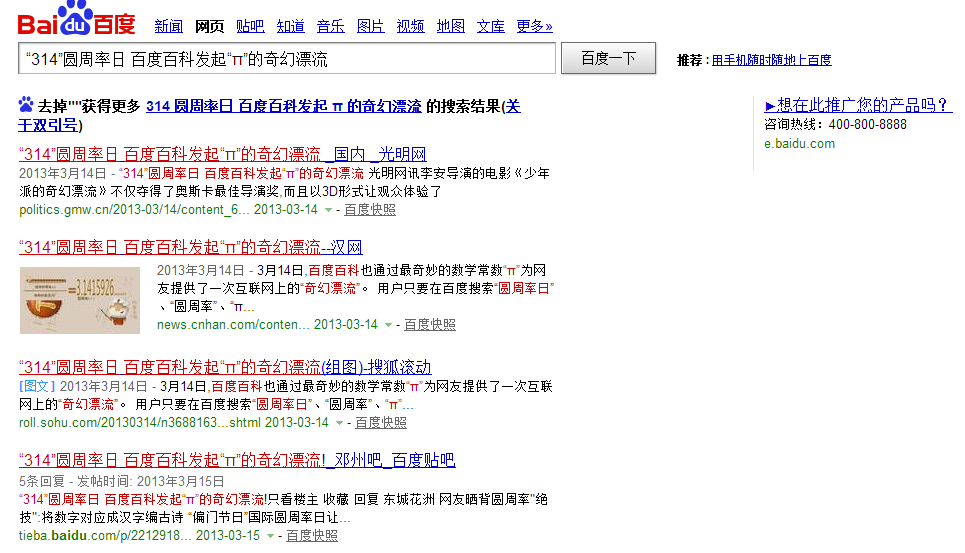The height and width of the screenshot is (553, 965).
Task: Open 百度快照 for the tieba.baidu.com result
Action: click(x=311, y=536)
